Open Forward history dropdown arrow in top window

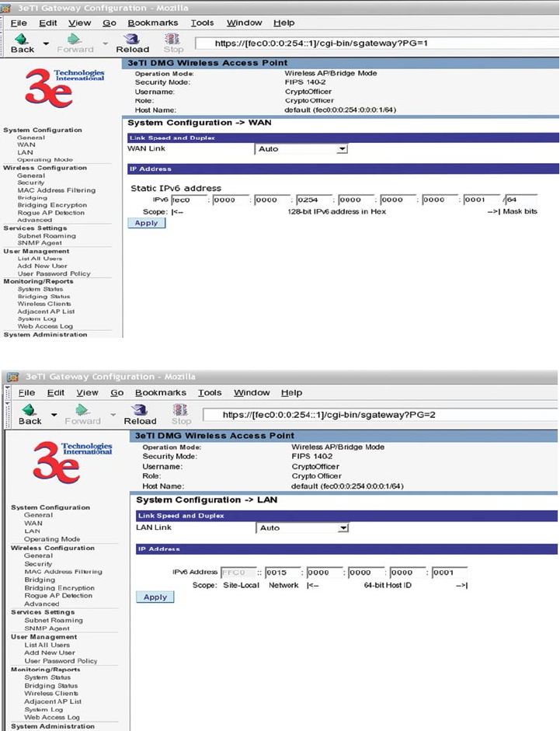(x=105, y=44)
